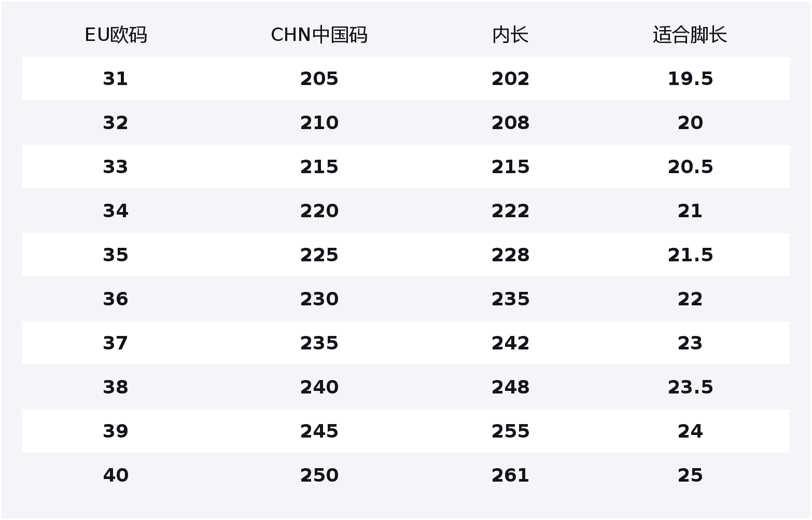Screen dimensions: 812x520
Task: Select EU size 40 cell
Action: coord(116,475)
